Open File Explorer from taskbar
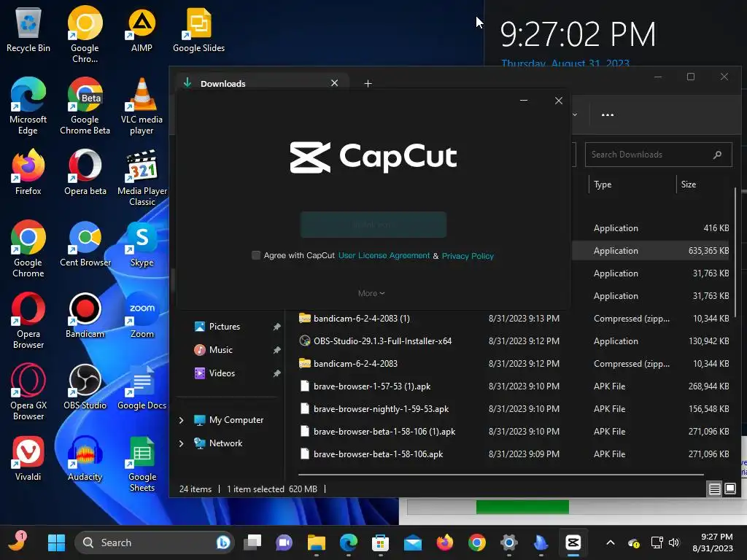Viewport: 747px width, 560px height. pos(317,542)
